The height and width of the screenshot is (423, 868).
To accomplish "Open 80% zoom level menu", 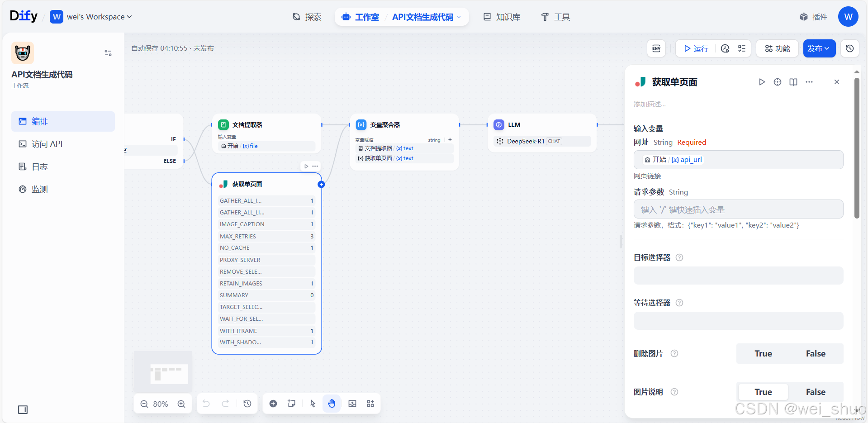I will [x=161, y=404].
